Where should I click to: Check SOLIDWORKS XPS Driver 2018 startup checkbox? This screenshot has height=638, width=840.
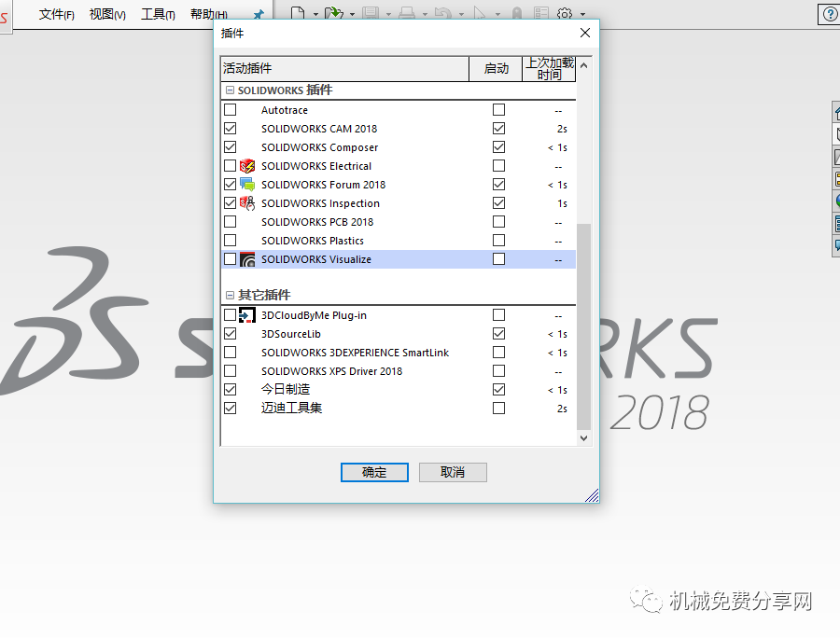tap(498, 371)
